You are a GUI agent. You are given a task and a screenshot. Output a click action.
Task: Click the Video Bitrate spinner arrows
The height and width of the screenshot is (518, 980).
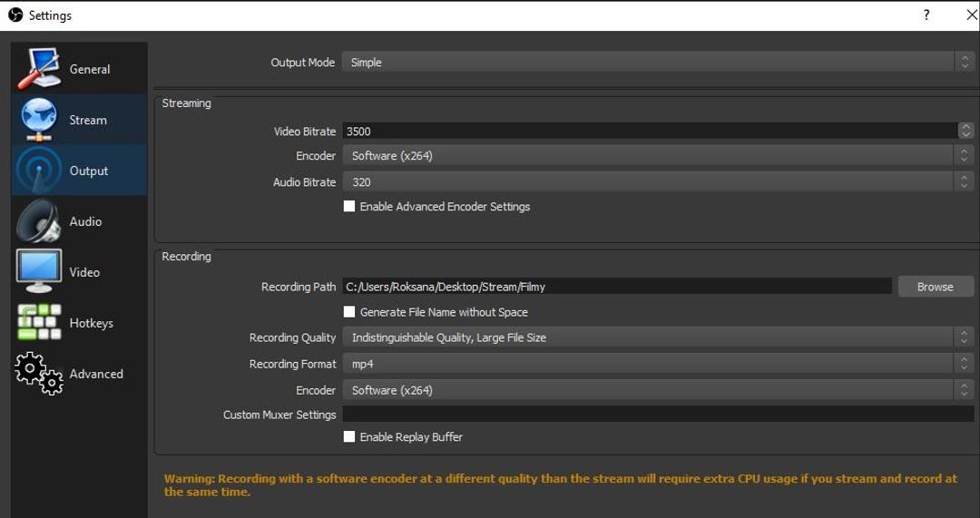965,132
